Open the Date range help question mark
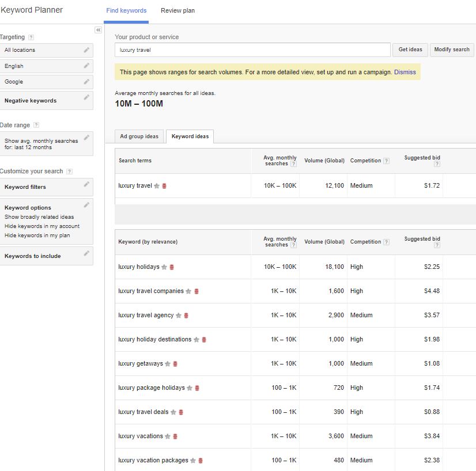Viewport: 476px width, 471px height. point(36,125)
